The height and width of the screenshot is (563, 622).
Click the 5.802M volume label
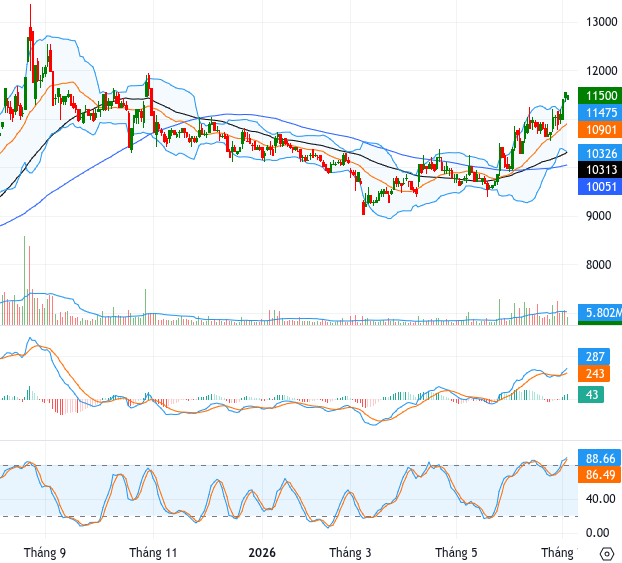600,313
